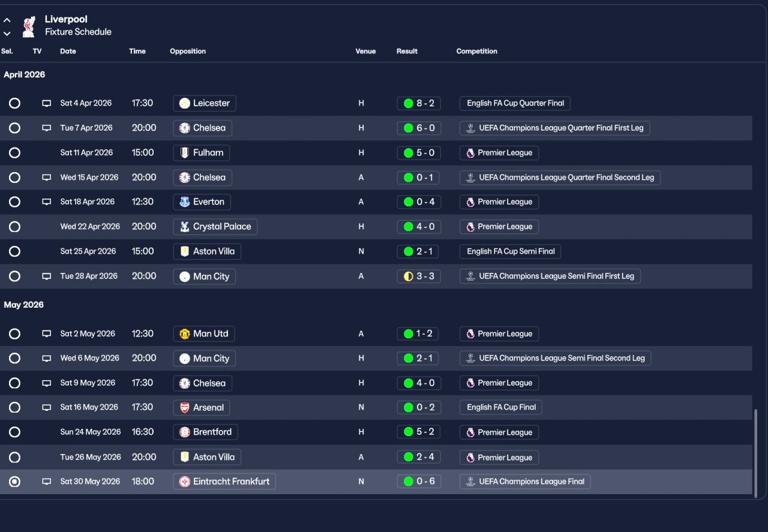Open English FA Cup Final competition

point(501,408)
